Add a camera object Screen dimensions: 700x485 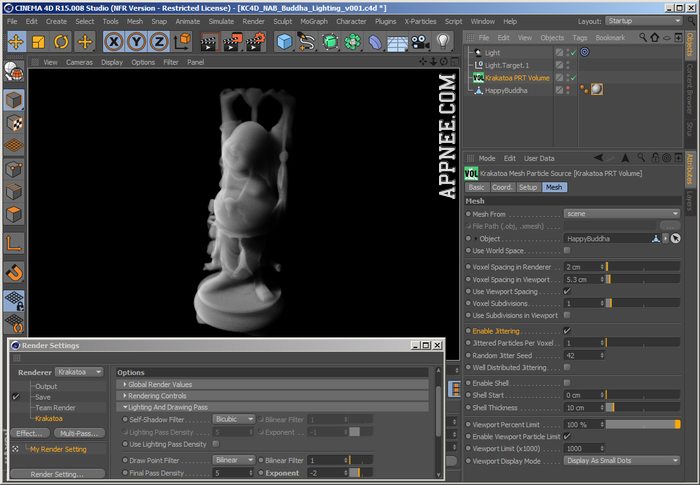click(420, 42)
